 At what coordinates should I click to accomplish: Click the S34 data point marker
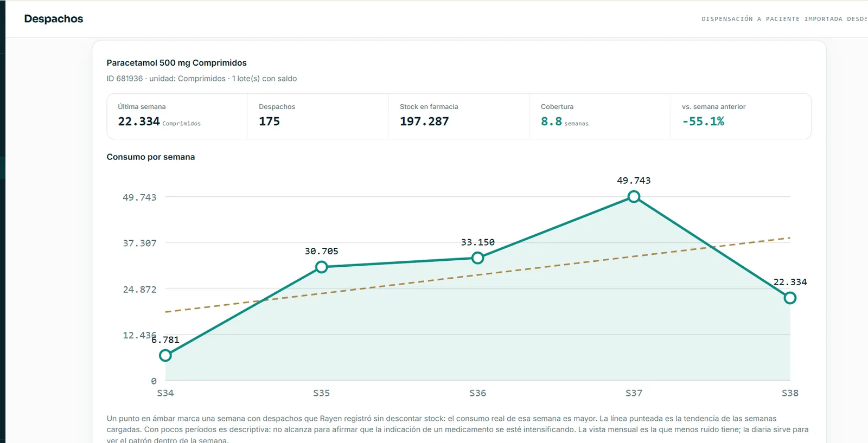(165, 356)
